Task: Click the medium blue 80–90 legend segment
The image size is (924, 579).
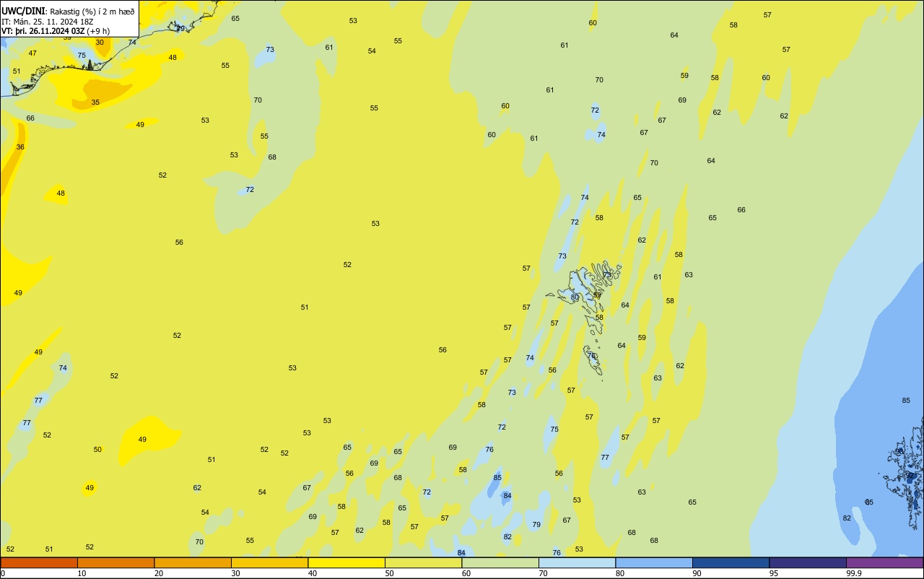Action: (654, 562)
